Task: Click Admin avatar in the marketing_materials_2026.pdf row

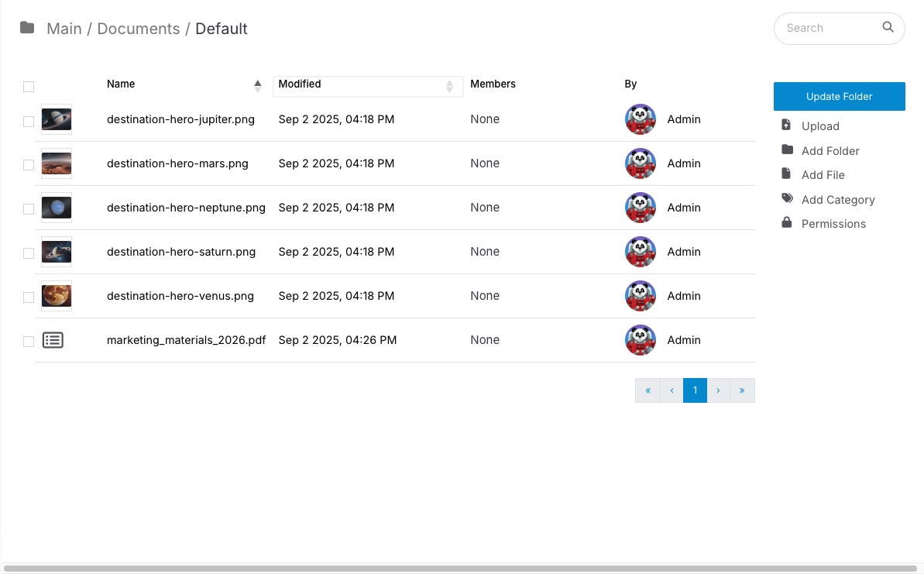Action: [x=641, y=340]
